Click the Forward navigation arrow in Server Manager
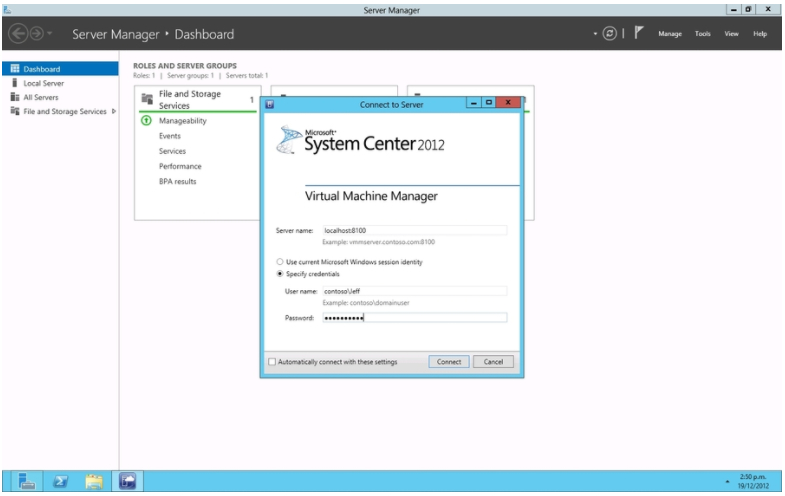The image size is (785, 496). (x=37, y=34)
